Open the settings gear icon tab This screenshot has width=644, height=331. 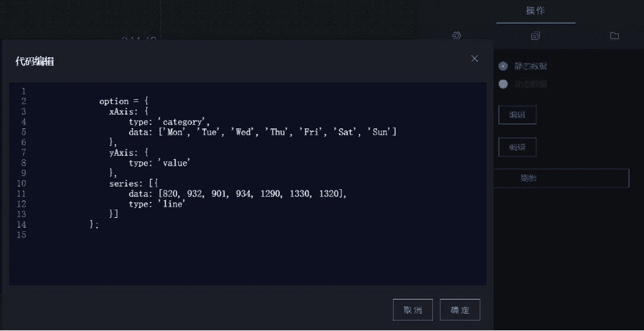pos(457,36)
